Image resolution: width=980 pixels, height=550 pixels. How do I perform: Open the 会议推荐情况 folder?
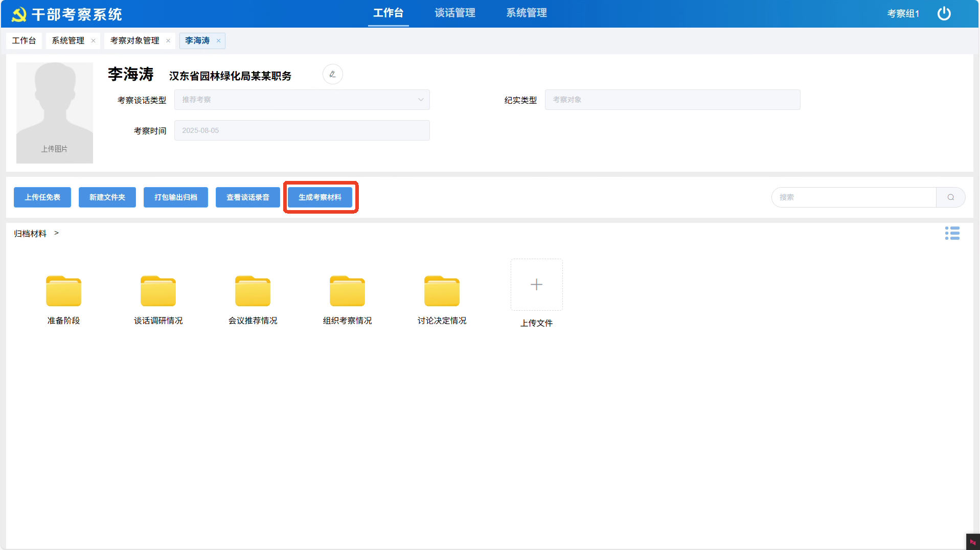click(x=253, y=291)
